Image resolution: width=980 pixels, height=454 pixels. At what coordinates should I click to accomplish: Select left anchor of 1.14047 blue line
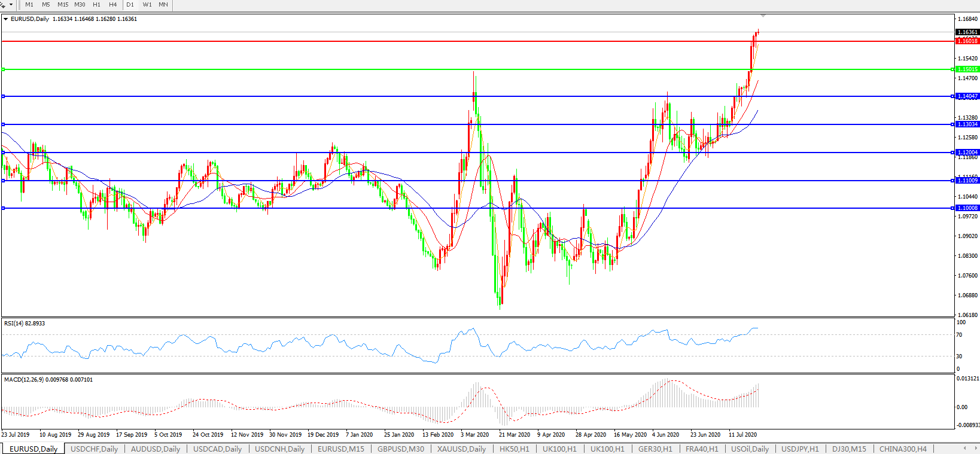click(3, 96)
